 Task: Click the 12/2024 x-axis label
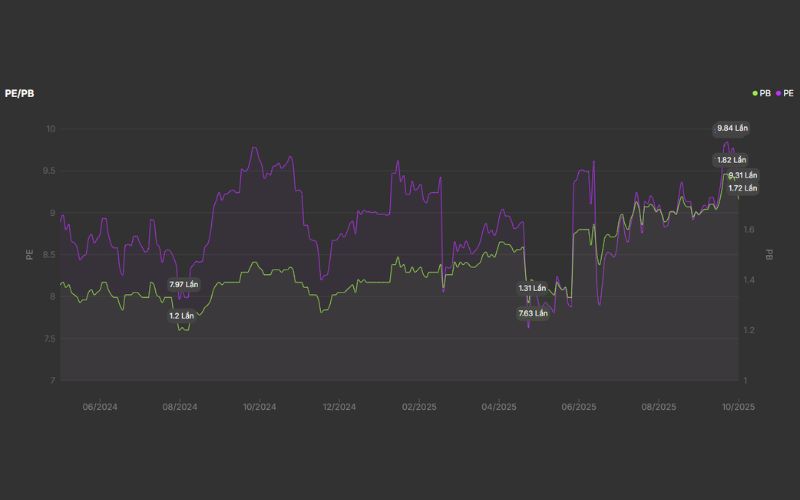pos(339,407)
